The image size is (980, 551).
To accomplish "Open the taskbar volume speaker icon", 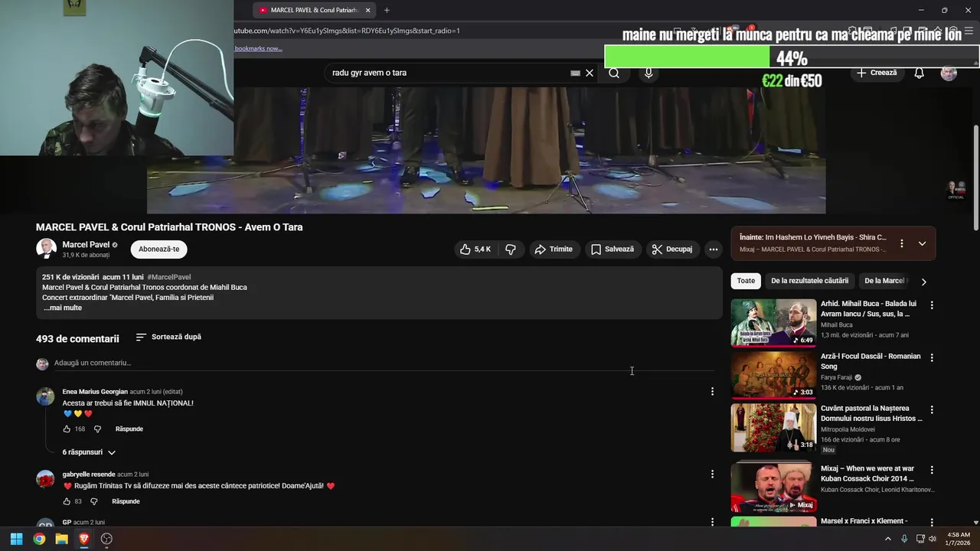I will [x=932, y=539].
